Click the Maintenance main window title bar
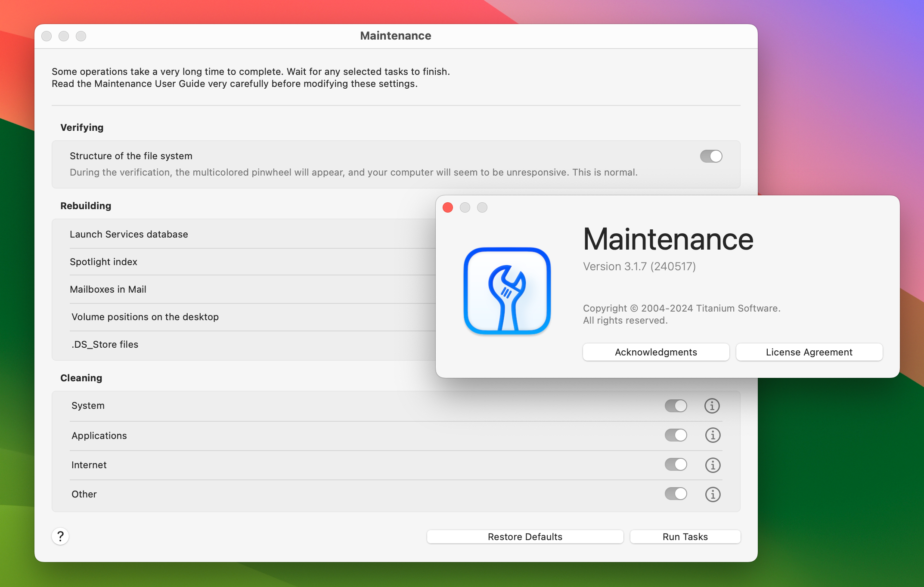Screen dimensions: 924x587 point(396,36)
